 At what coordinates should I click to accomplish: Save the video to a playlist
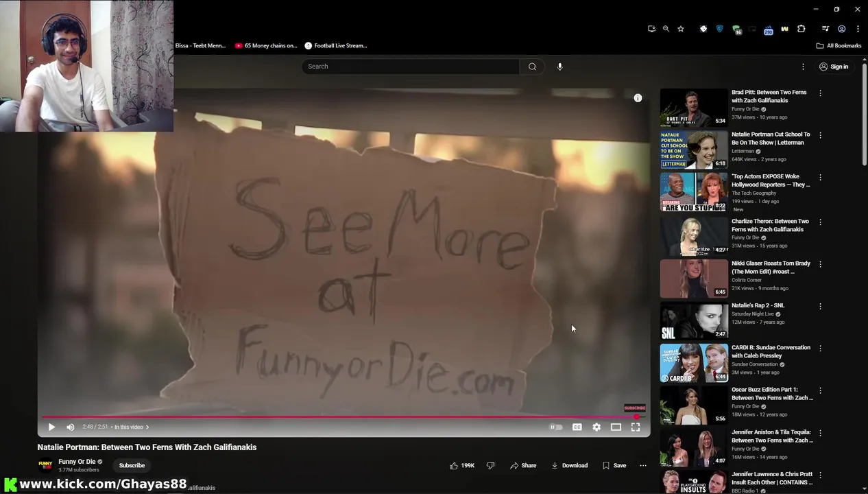coord(614,465)
